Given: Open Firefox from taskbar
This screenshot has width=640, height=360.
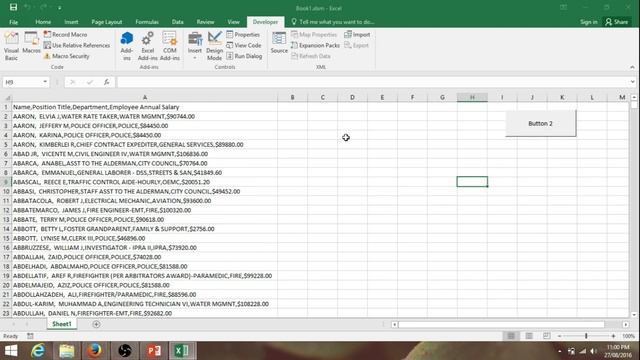Looking at the screenshot, I should pyautogui.click(x=95, y=351).
